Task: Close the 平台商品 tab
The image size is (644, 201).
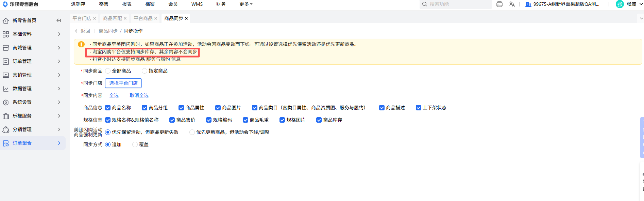Action: click(156, 18)
